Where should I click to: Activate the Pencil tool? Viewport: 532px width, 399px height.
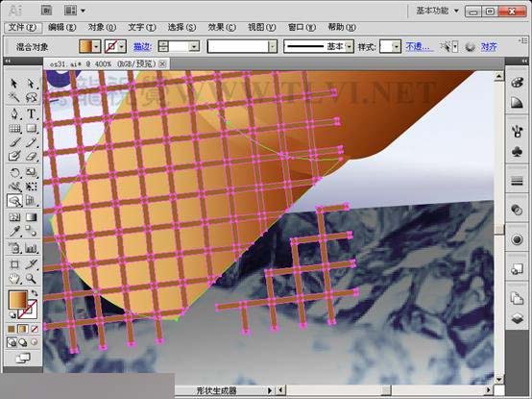coord(31,142)
